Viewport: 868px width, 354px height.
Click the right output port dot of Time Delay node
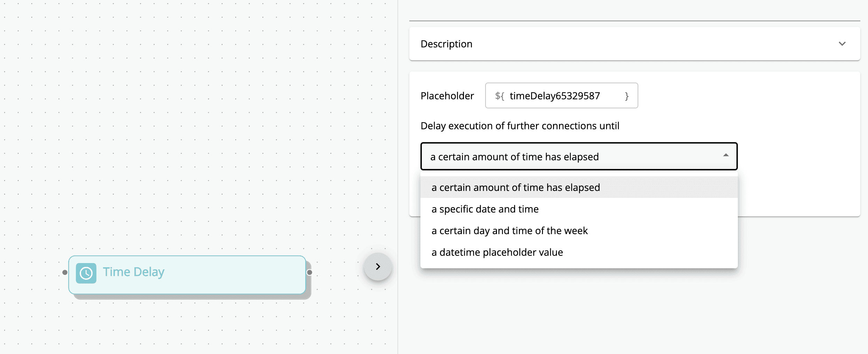point(309,272)
